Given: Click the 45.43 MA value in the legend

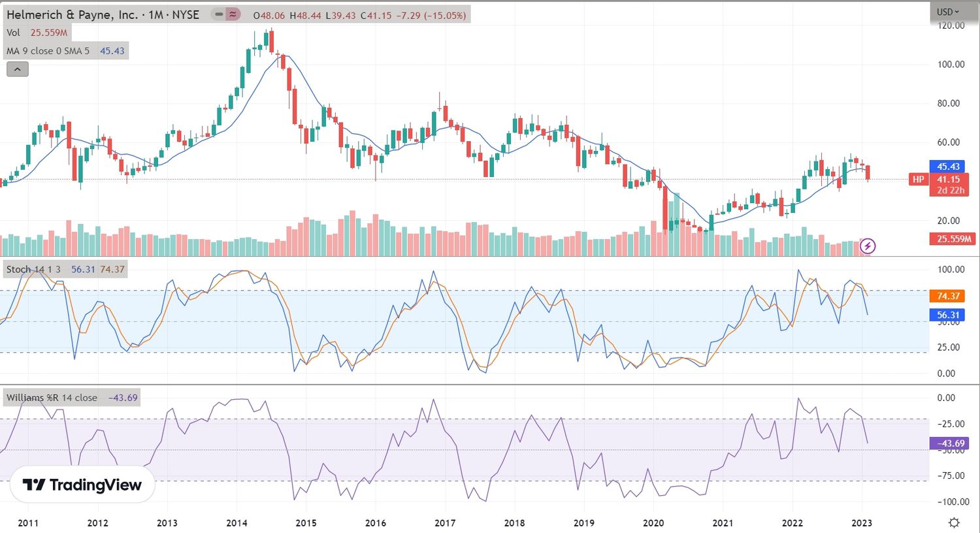Looking at the screenshot, I should 112,51.
